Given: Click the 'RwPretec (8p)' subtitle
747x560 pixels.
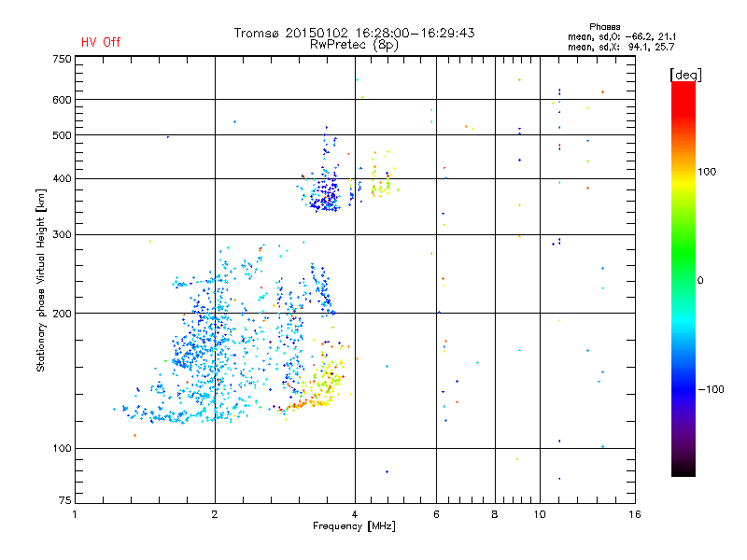Looking at the screenshot, I should [x=354, y=45].
